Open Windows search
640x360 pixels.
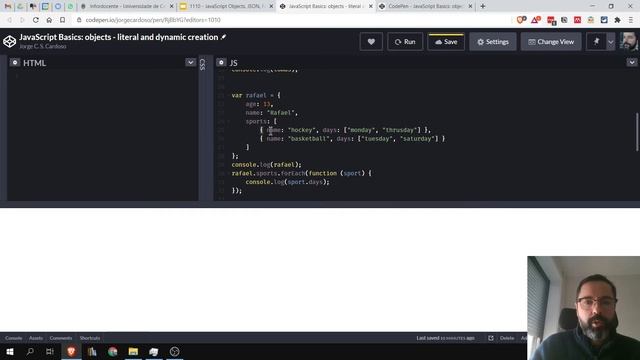[30, 351]
